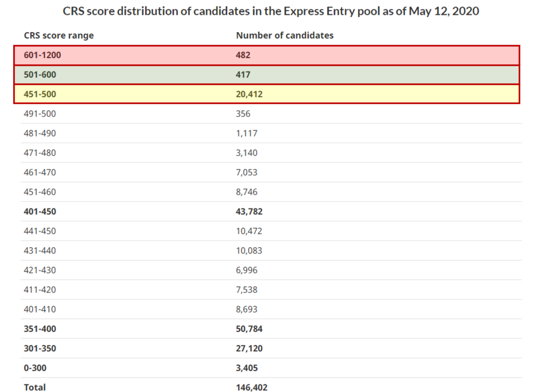The width and height of the screenshot is (534, 392).
Task: Click the value 482 in the red row
Action: coord(243,55)
